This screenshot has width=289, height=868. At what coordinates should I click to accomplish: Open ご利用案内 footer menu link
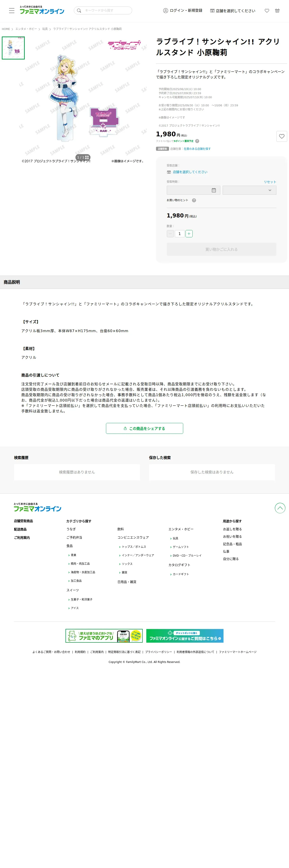tap(22, 538)
